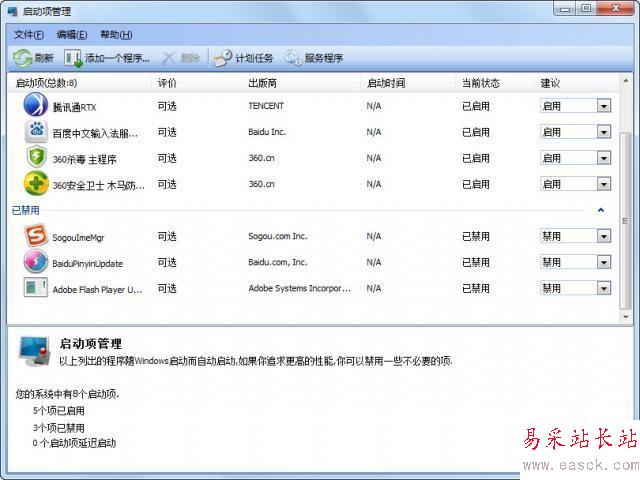Click the title bar app icon
This screenshot has width=640, height=480.
(13, 11)
